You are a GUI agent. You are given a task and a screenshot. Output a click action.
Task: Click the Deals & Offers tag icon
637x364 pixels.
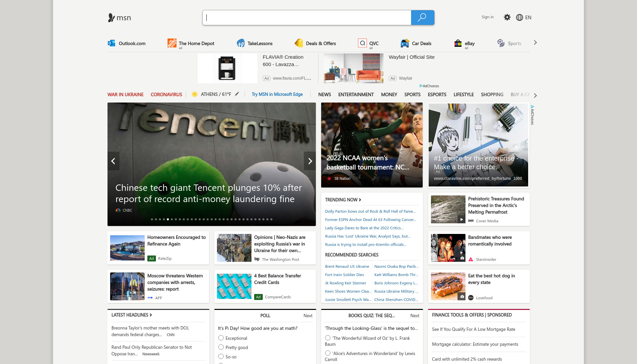click(x=299, y=43)
